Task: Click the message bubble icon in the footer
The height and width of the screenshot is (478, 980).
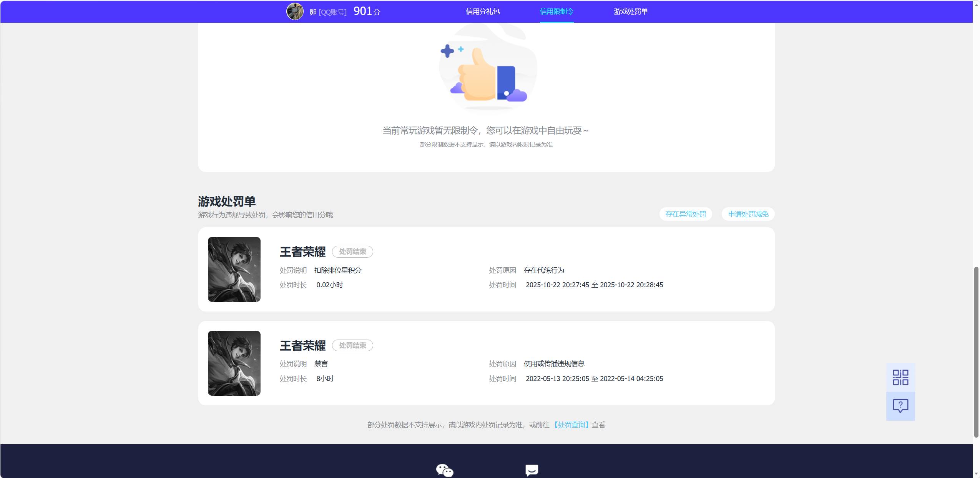Action: 532,470
